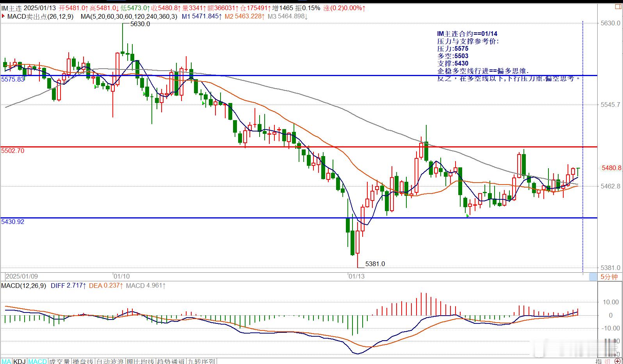Open the MACD indicator tab
The image size is (623, 364).
coord(37,361)
